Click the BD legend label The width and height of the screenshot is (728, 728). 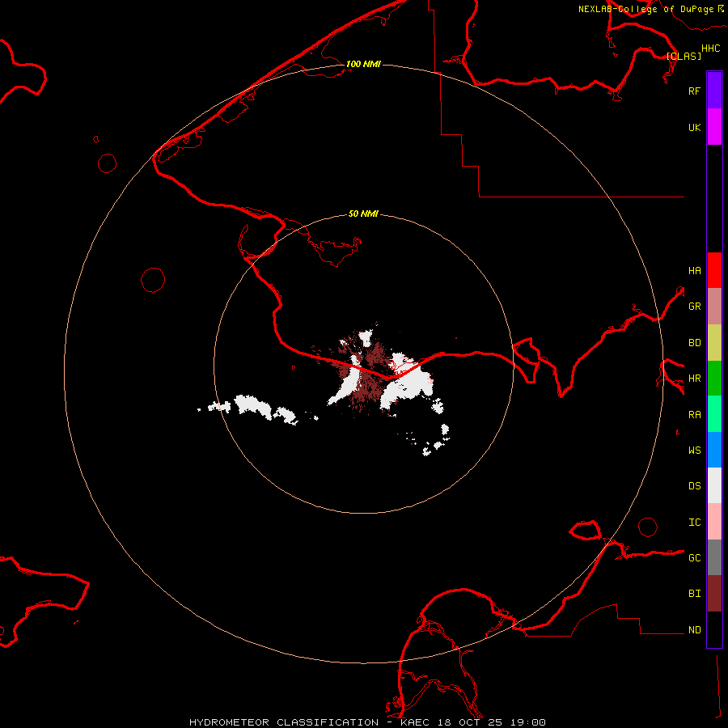pos(694,343)
